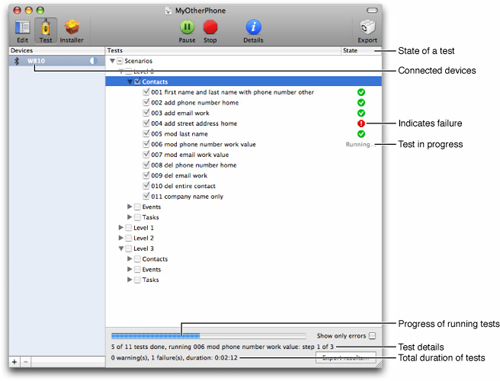Click the State column header
This screenshot has width=500, height=381.
361,51
